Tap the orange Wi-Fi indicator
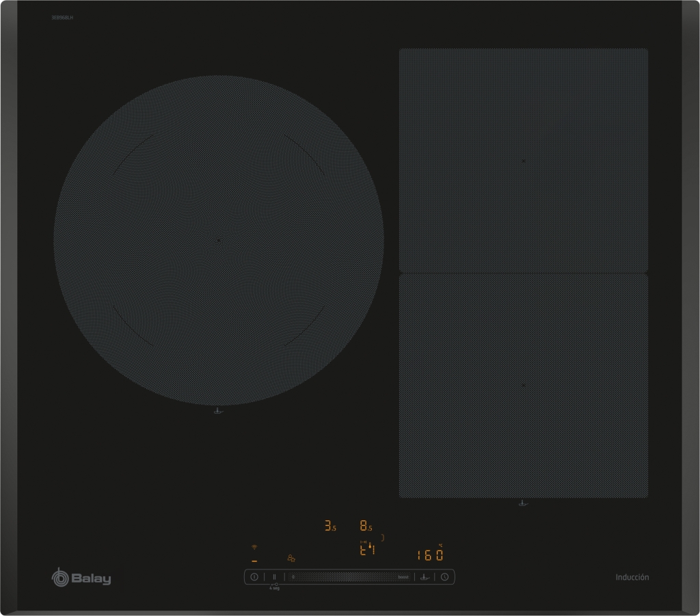Screen dimensions: 700x616 (254, 548)
